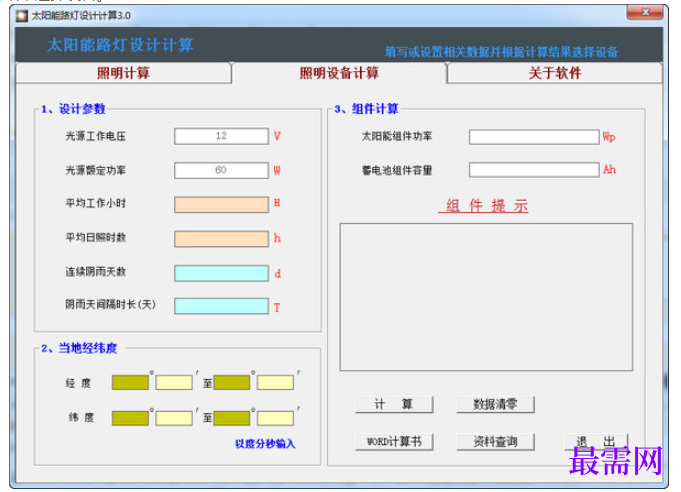Switch to the 照明计算 tab
The width and height of the screenshot is (681, 492).
(x=123, y=73)
